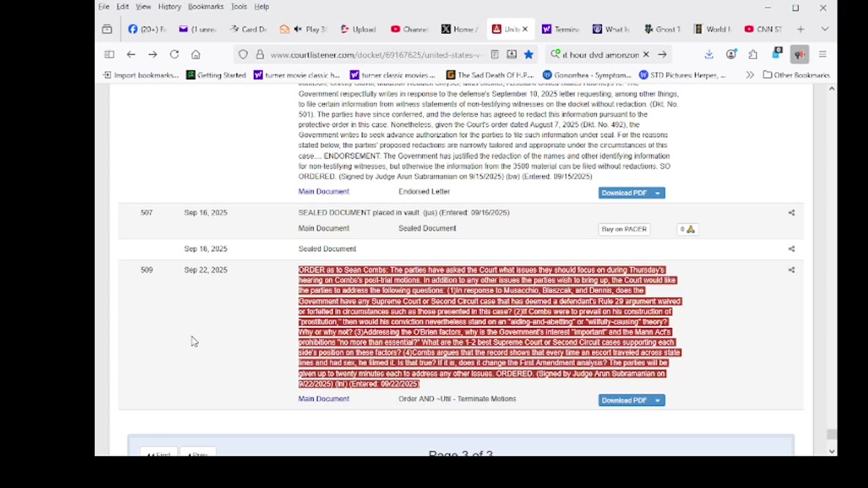Image resolution: width=868 pixels, height=488 pixels.
Task: Open Main Document link for entry 507
Action: coord(323,228)
